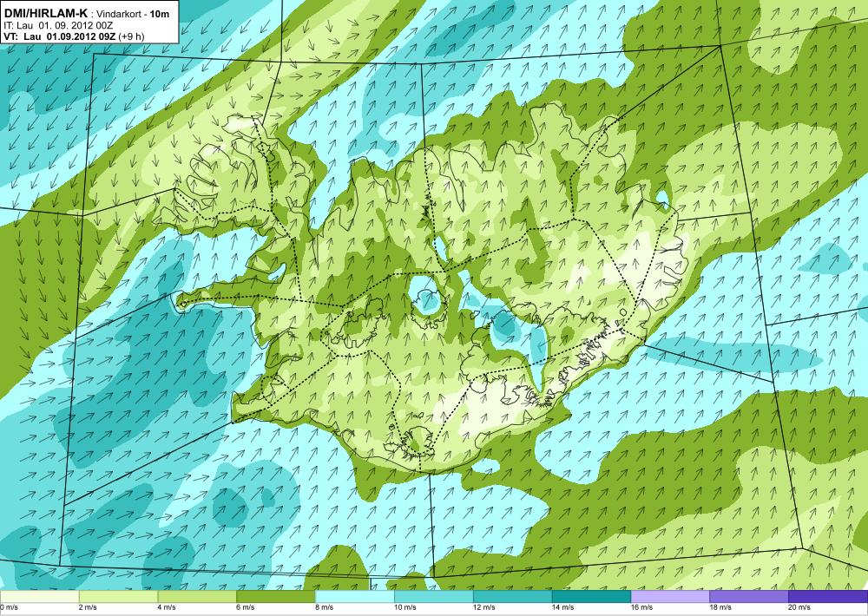Click the '4 m/s' legend label
Viewport: 868px width, 616px height.
click(168, 607)
